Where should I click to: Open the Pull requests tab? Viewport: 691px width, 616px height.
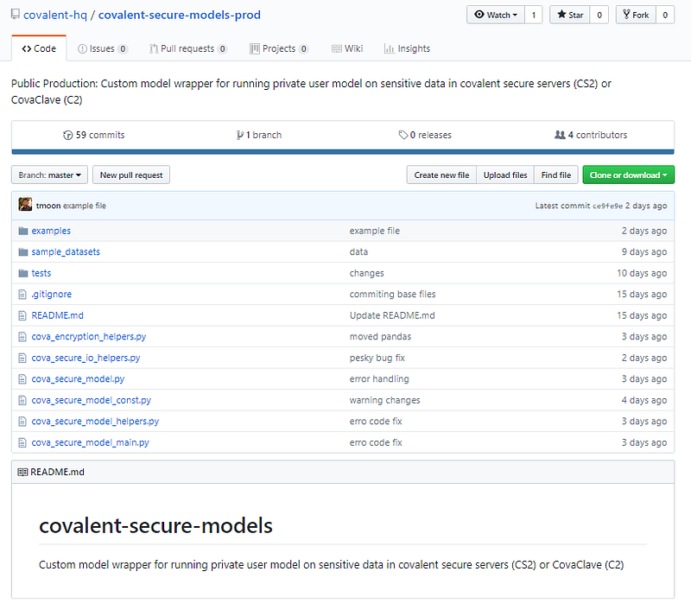pos(187,49)
